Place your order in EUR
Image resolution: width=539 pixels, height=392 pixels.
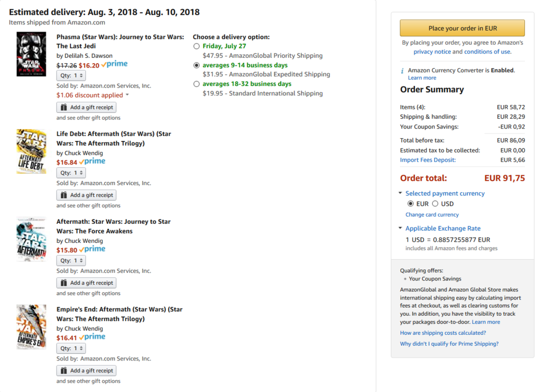click(462, 28)
